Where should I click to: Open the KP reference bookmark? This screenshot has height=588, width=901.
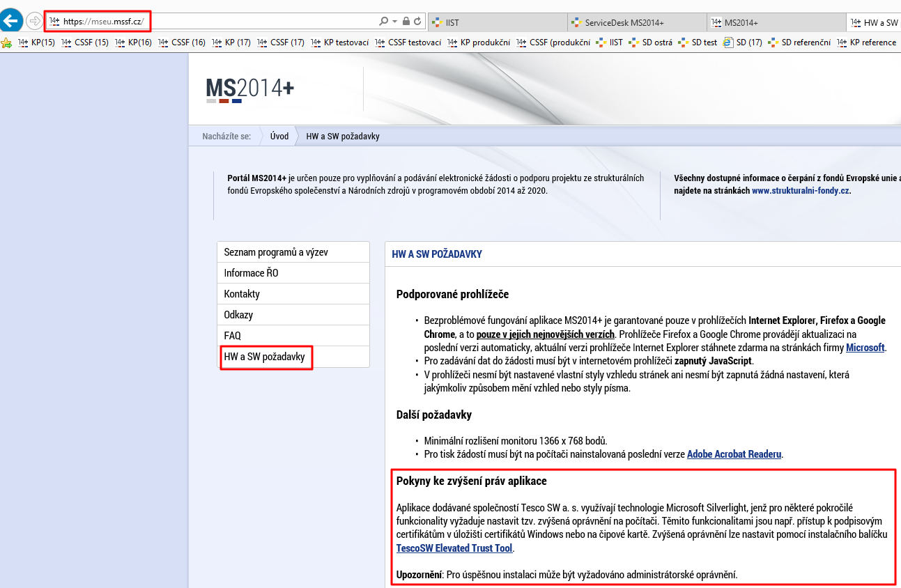point(867,42)
